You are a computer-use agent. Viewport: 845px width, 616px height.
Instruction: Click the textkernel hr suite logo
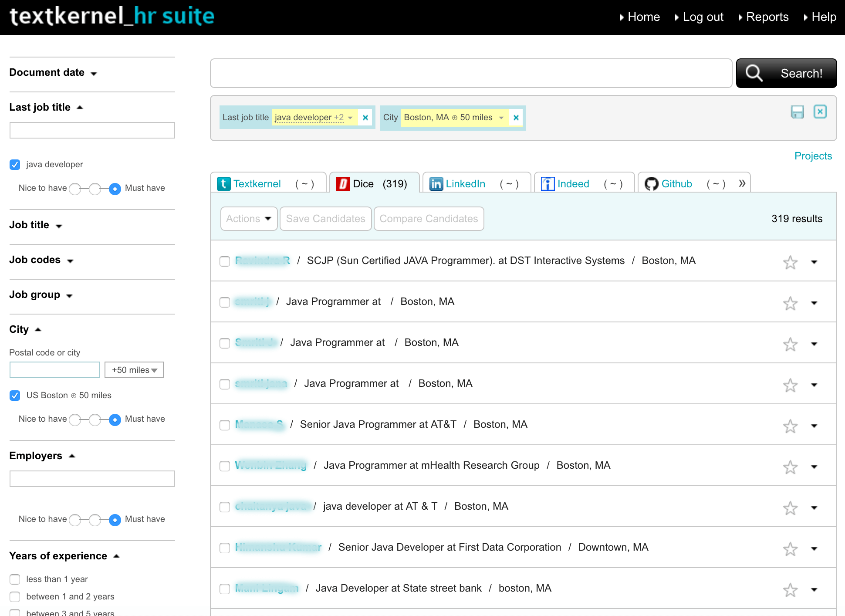(112, 16)
